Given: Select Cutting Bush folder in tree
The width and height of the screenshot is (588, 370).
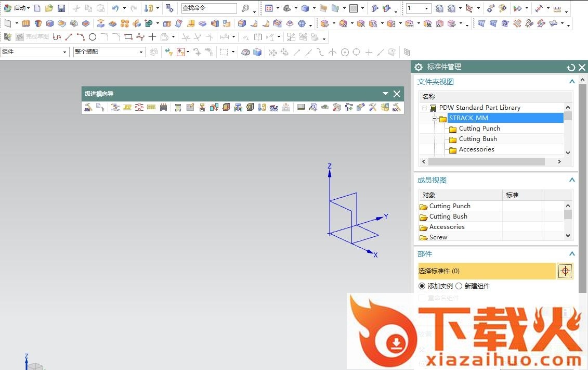Looking at the screenshot, I should click(478, 139).
